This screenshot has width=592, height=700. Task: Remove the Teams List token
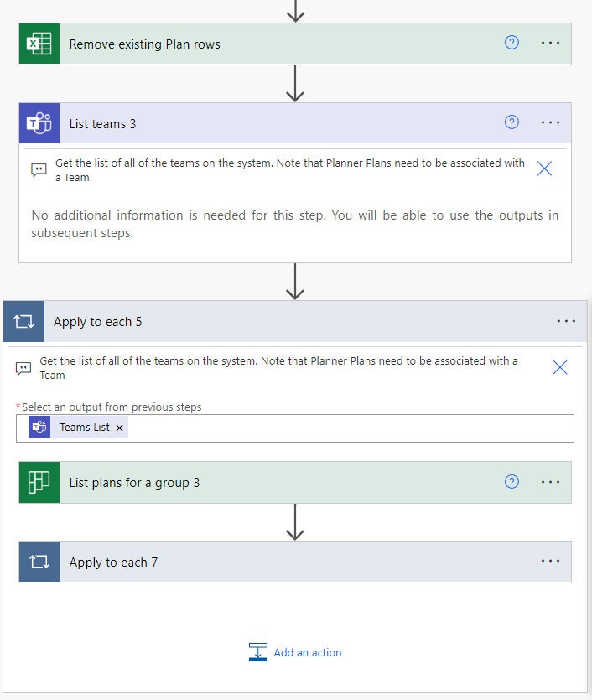click(120, 427)
